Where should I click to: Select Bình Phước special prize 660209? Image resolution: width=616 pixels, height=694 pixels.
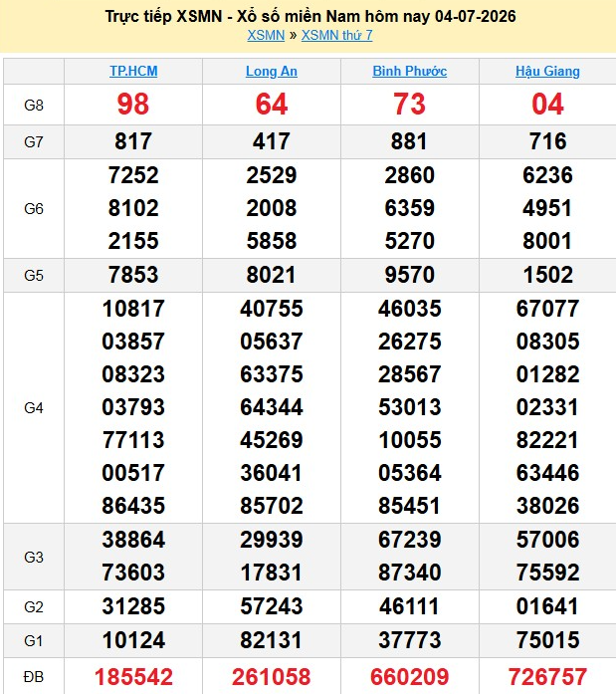coord(409,677)
